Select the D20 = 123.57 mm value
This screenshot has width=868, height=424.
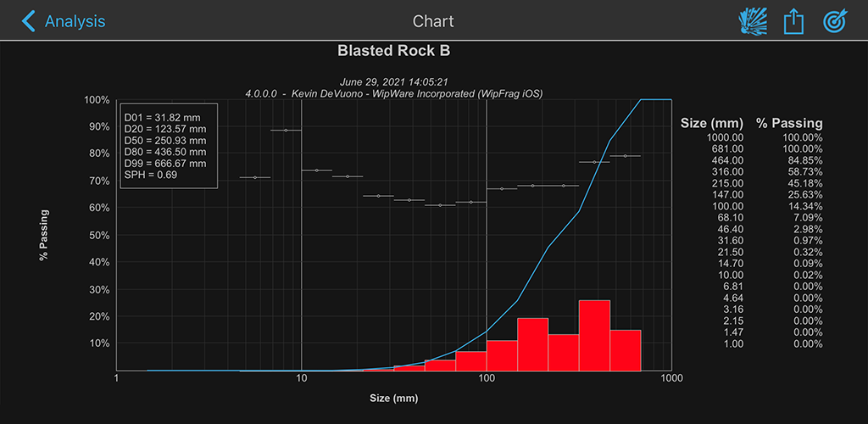[x=164, y=129]
